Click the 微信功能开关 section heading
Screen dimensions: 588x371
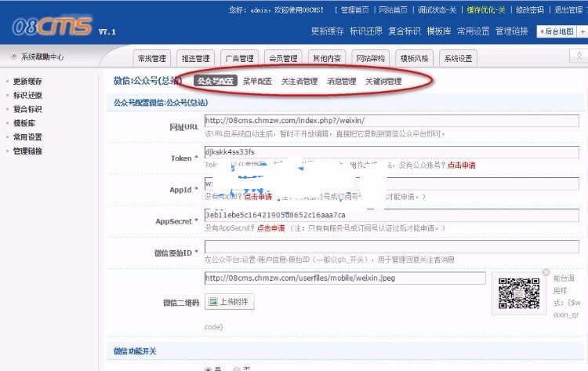tap(135, 351)
